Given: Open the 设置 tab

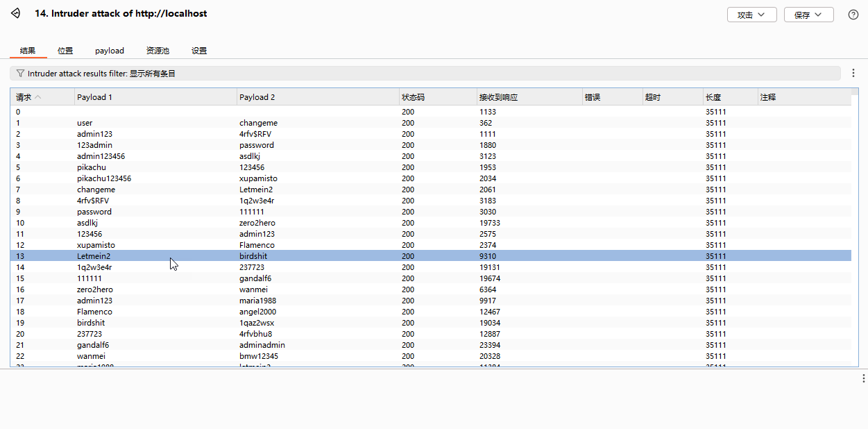Looking at the screenshot, I should pos(199,51).
